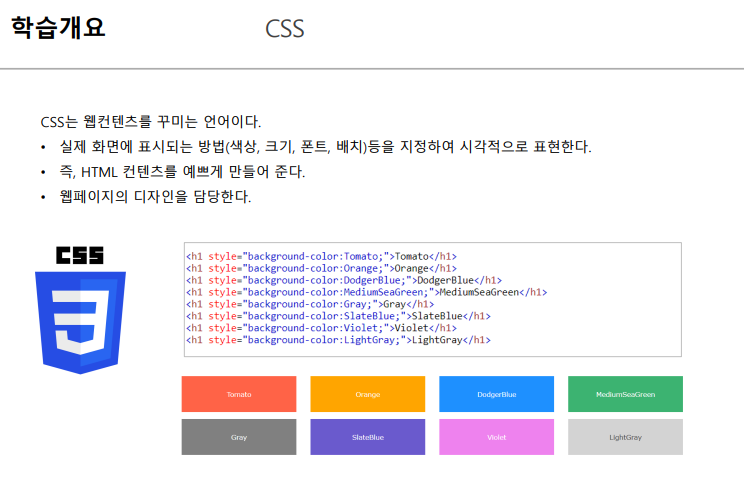The width and height of the screenshot is (744, 496).
Task: Click the Gray color swatch
Action: tap(239, 437)
